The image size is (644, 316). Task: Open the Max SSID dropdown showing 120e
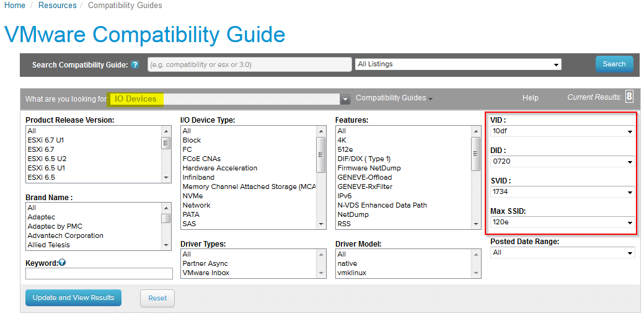click(x=563, y=222)
